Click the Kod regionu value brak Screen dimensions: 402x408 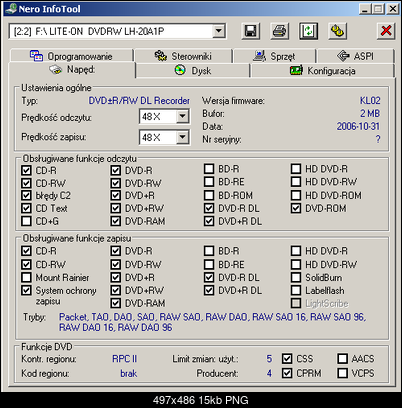(x=129, y=373)
